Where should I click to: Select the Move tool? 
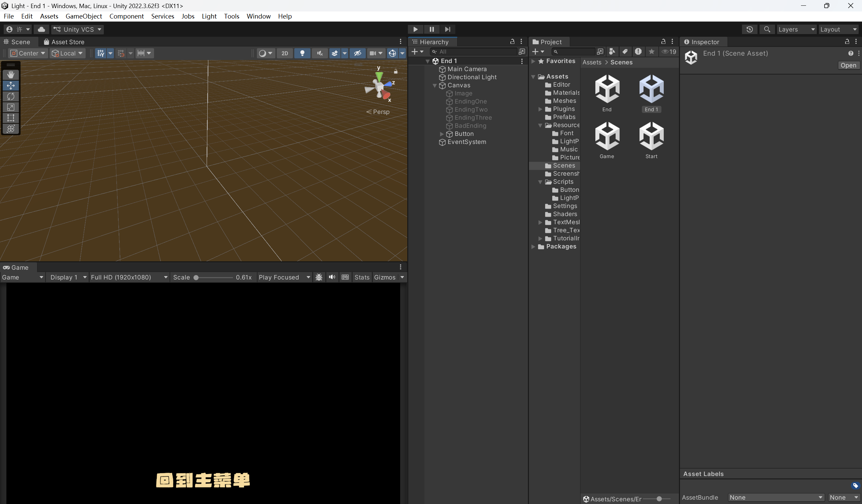(10, 86)
